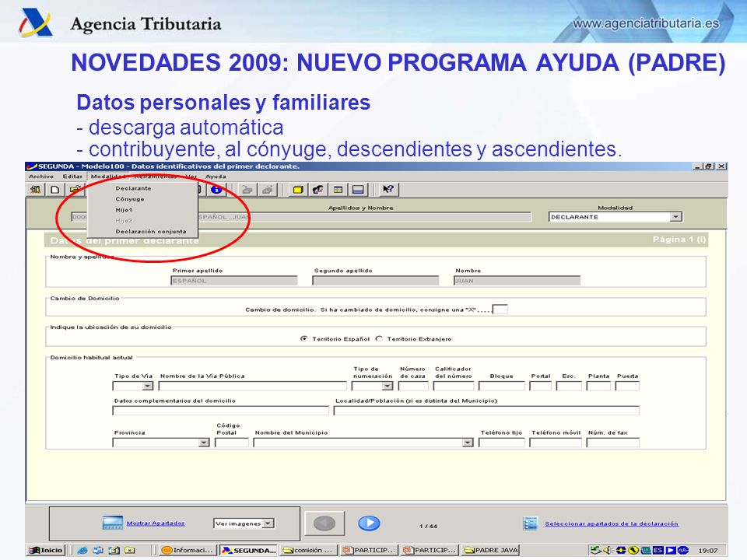Viewport: 747px width, 560px height.
Task: Click the Localidad/Población input field
Action: (486, 411)
